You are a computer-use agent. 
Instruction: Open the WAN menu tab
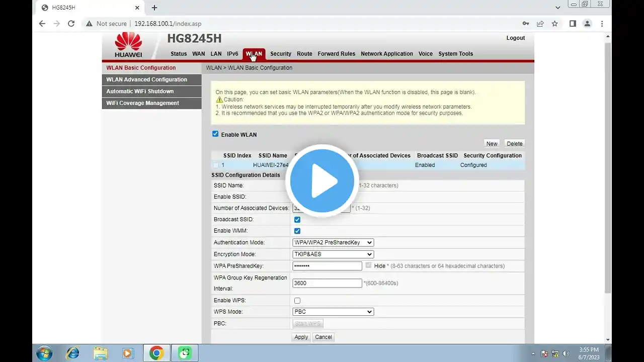point(199,54)
